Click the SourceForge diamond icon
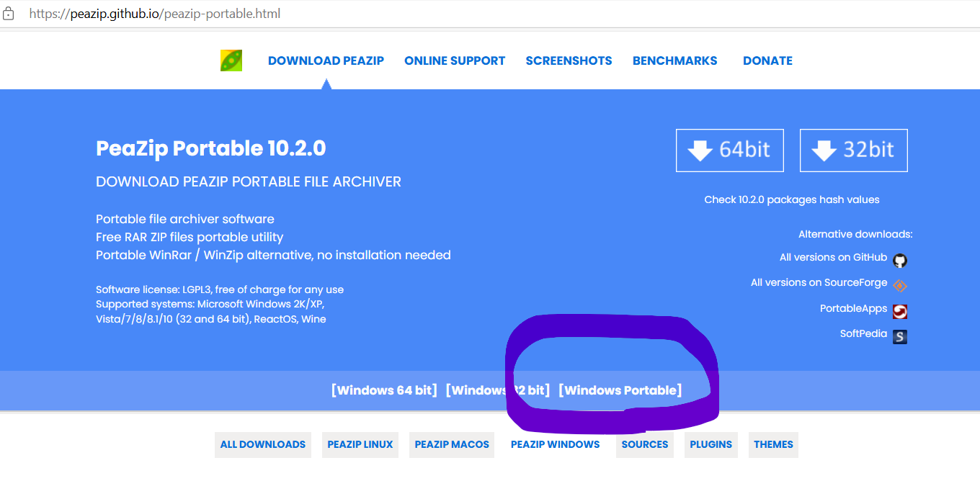This screenshot has height=481, width=980. tap(900, 285)
